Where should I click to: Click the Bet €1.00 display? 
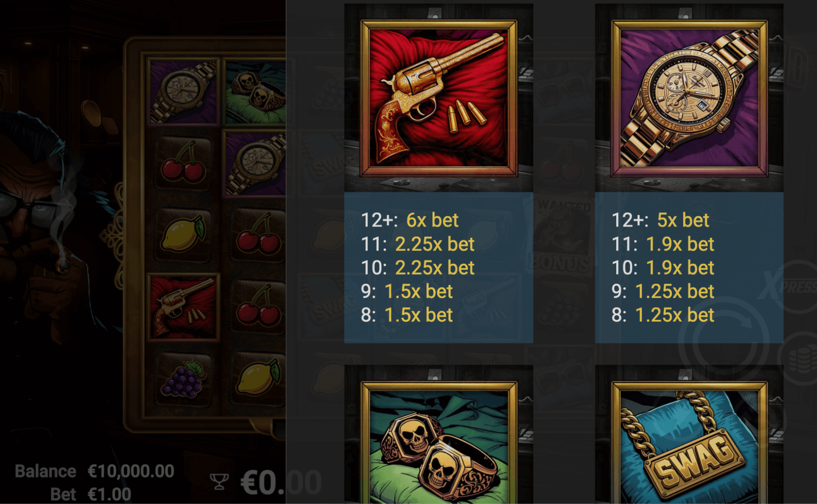91,494
